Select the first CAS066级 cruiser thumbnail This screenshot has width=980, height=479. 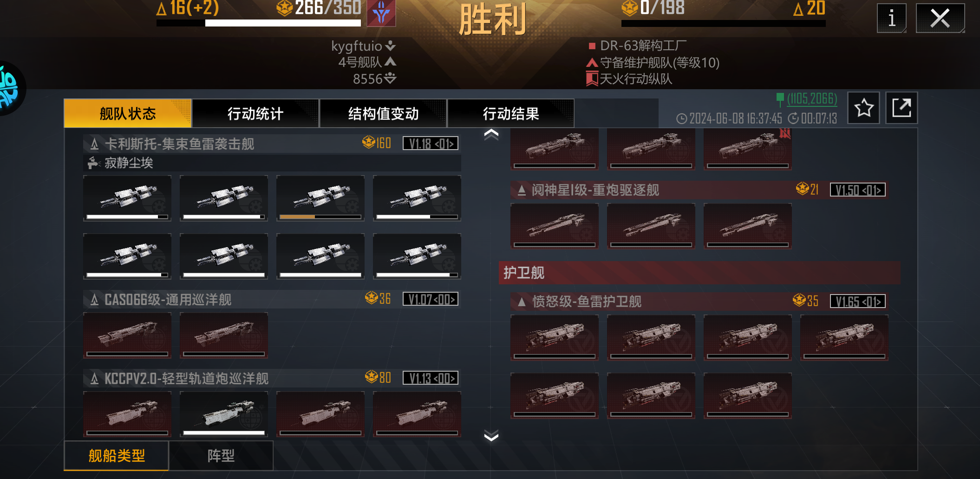point(127,335)
